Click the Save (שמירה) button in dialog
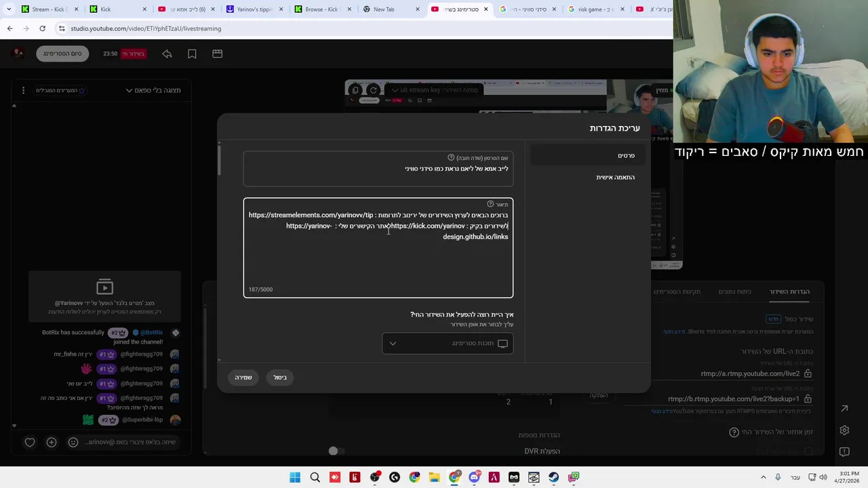868x488 pixels. (243, 378)
